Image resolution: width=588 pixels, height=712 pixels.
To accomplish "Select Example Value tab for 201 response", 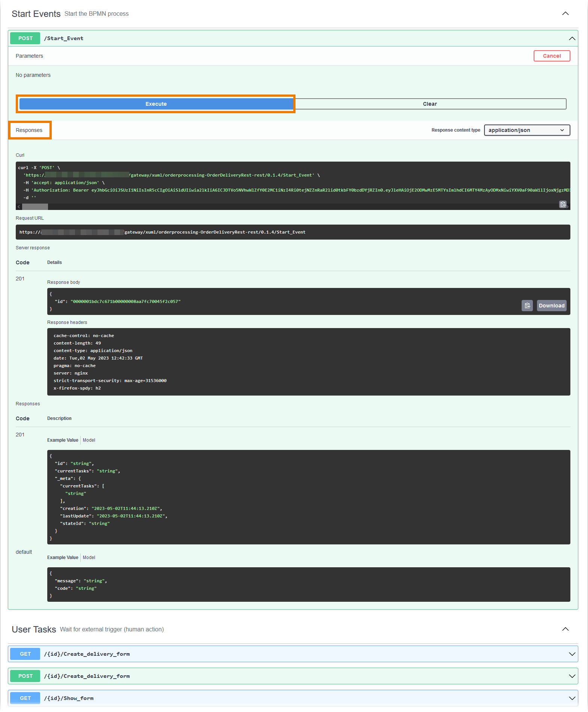I will click(x=63, y=440).
